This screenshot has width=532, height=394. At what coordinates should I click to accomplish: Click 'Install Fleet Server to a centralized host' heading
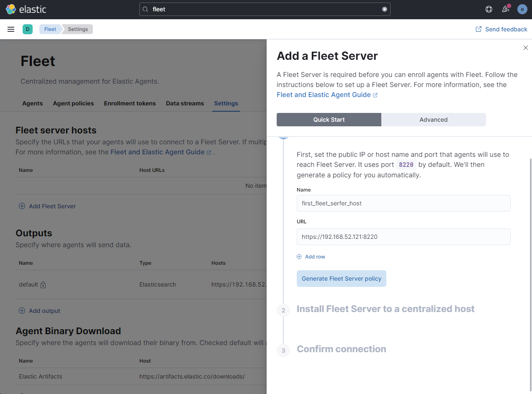pos(386,309)
